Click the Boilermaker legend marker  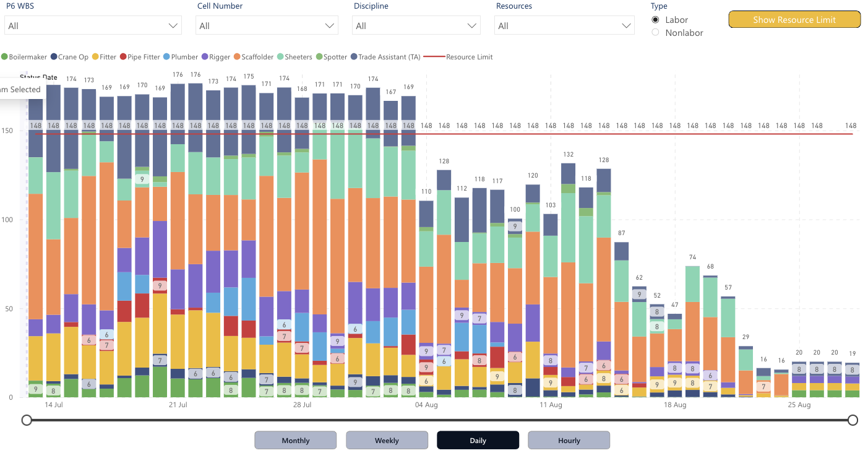point(4,57)
